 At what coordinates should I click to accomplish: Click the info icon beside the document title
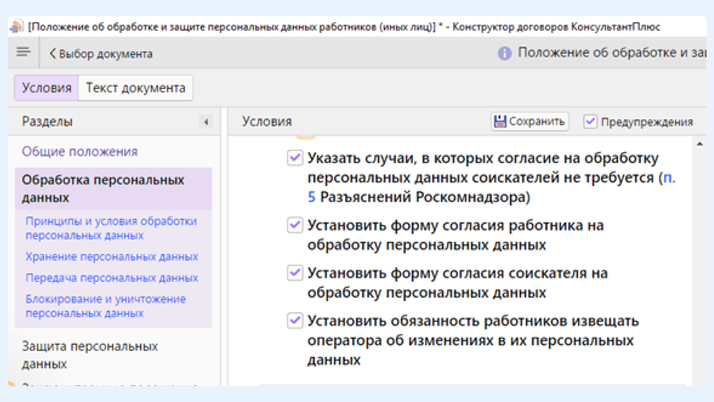tap(505, 54)
